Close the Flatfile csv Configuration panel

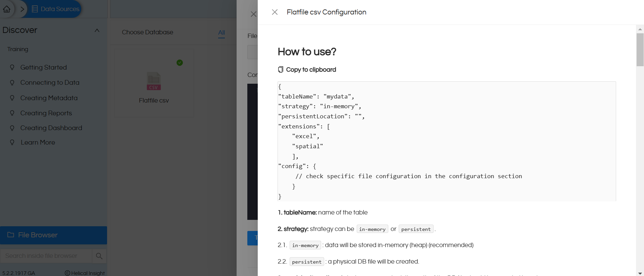coord(275,12)
